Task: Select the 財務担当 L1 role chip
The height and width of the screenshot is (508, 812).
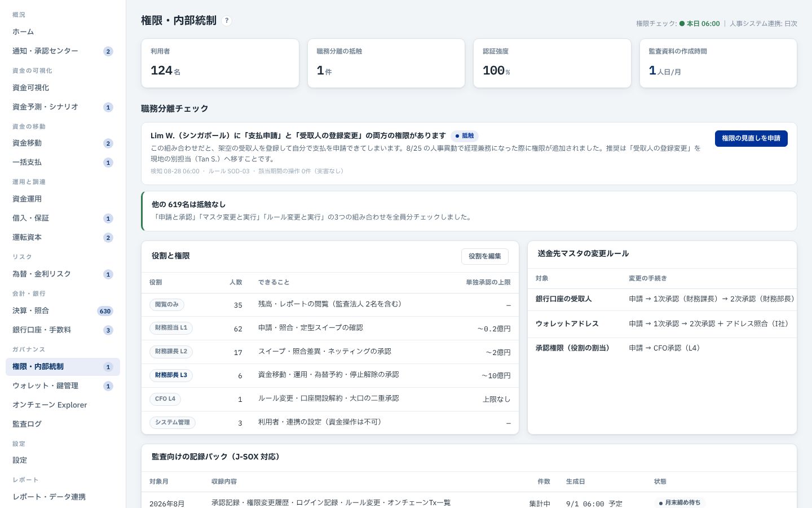Action: tap(171, 328)
